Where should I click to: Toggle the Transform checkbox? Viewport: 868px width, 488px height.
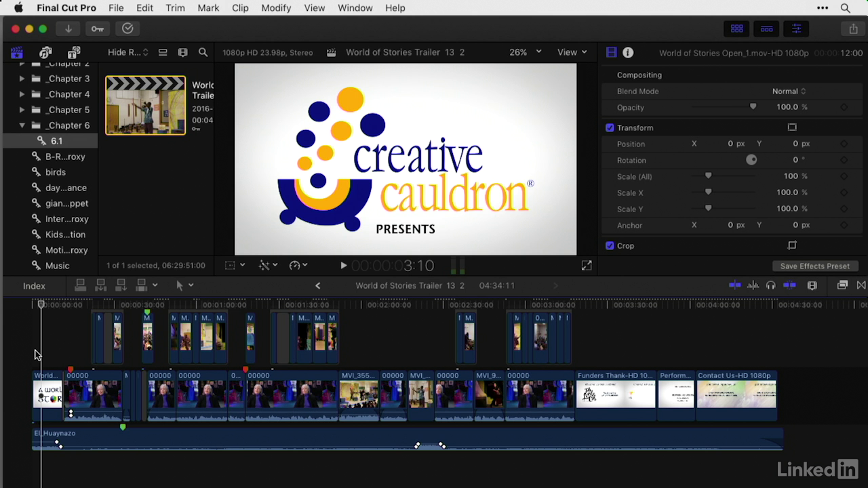pyautogui.click(x=610, y=127)
